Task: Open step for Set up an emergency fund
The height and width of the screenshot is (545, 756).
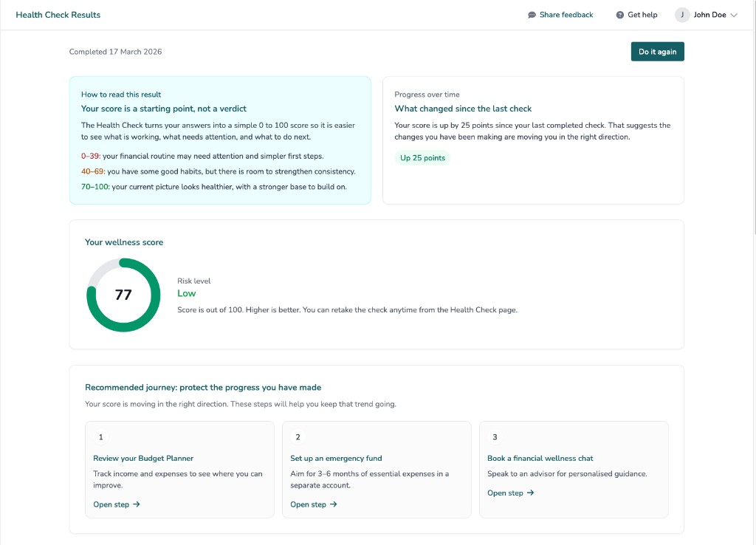Action: [314, 504]
